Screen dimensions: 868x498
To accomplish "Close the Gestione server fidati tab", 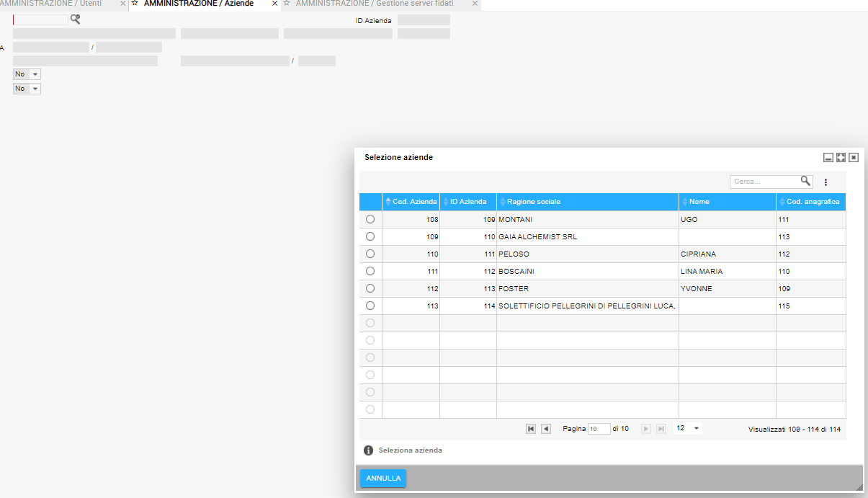I will pyautogui.click(x=474, y=4).
